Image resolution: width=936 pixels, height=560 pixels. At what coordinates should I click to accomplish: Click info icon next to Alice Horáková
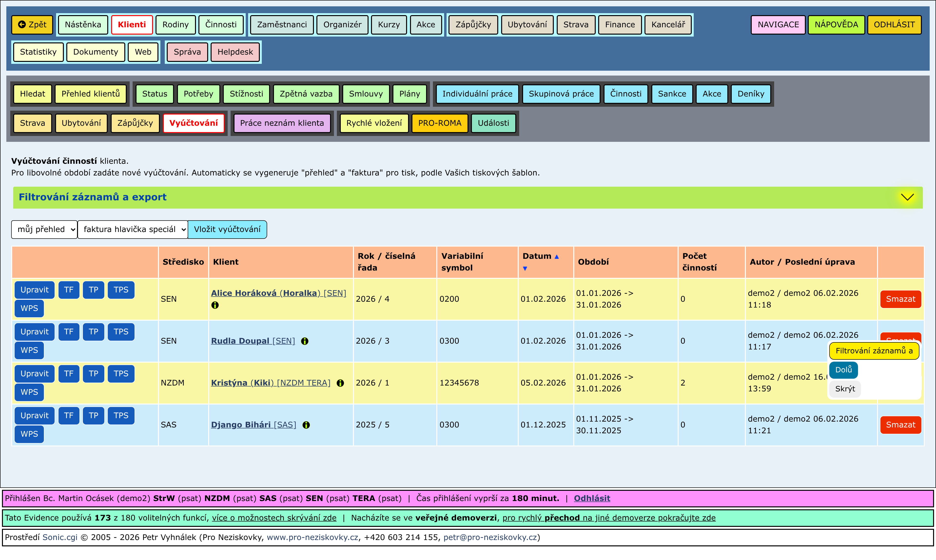point(215,305)
